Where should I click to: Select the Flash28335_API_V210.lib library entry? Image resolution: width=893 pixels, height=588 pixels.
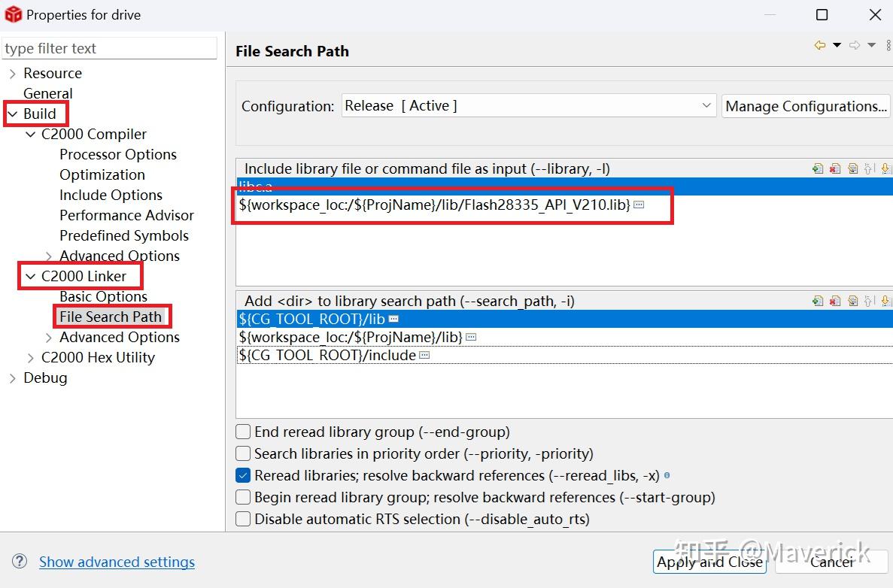point(434,205)
